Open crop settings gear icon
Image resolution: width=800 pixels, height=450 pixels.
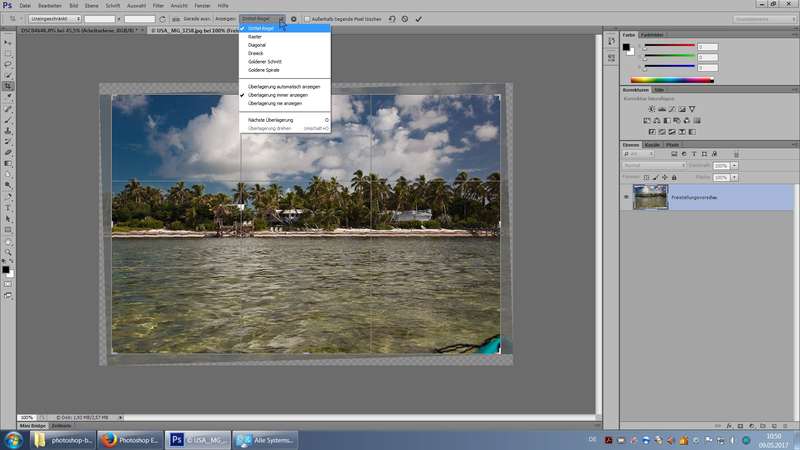click(293, 19)
